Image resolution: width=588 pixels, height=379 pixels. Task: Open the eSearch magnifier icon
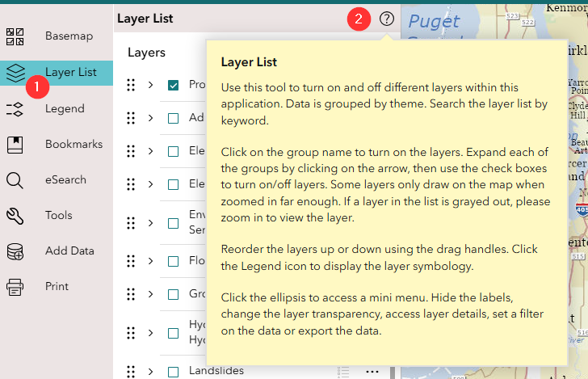pos(15,180)
